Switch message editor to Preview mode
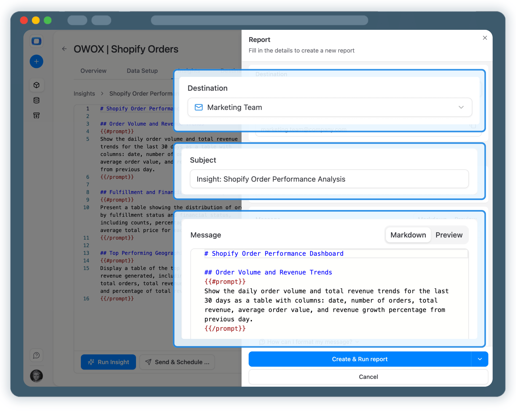The height and width of the screenshot is (420, 516). (449, 235)
